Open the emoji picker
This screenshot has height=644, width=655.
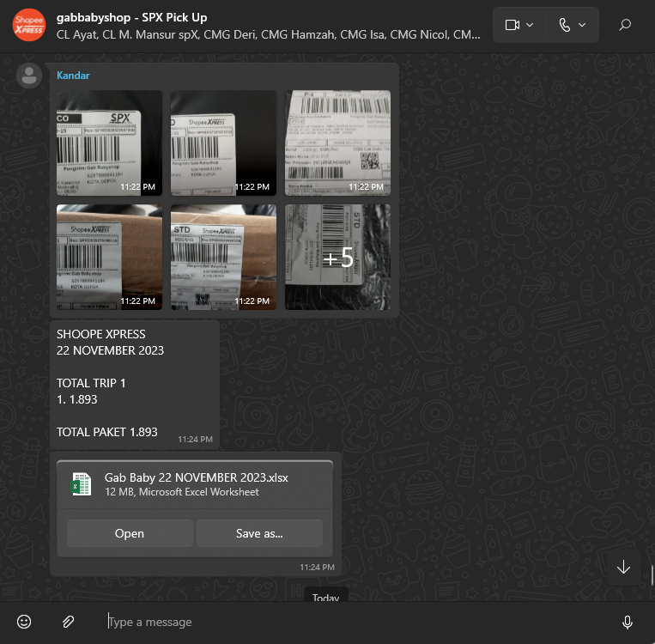24,622
